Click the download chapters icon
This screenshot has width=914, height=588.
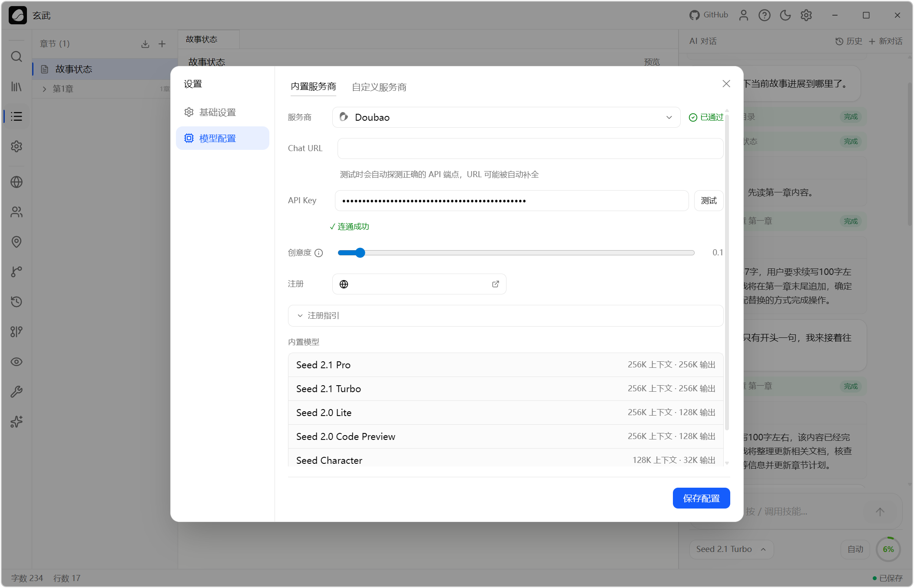click(146, 44)
